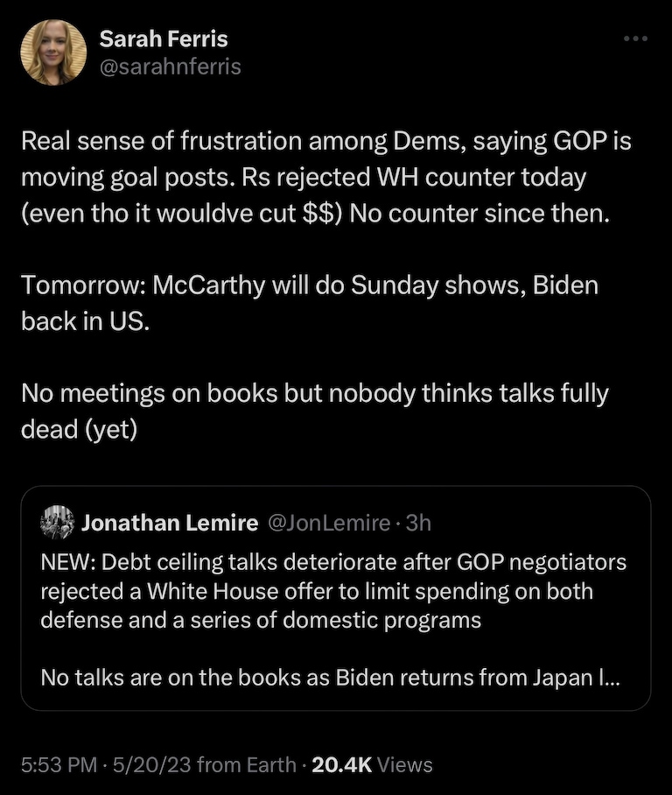Open Jonathan Lemire's name in quoted tweet
The width and height of the screenshot is (672, 795).
point(169,524)
